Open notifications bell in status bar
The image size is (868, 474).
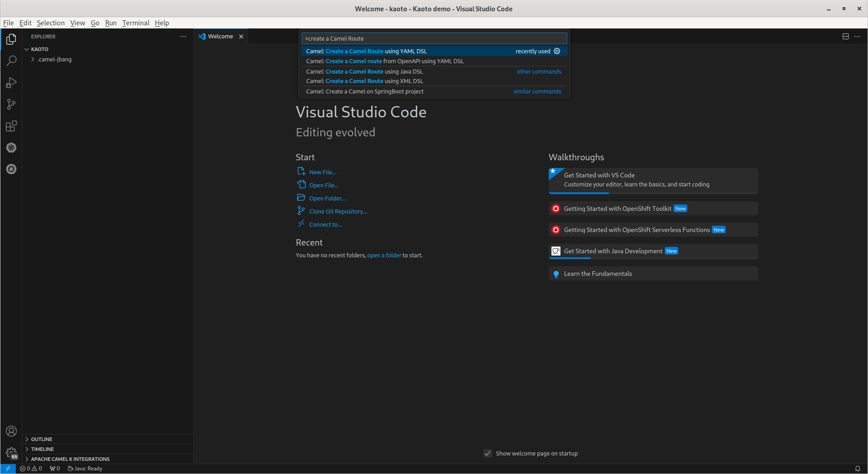(858, 469)
